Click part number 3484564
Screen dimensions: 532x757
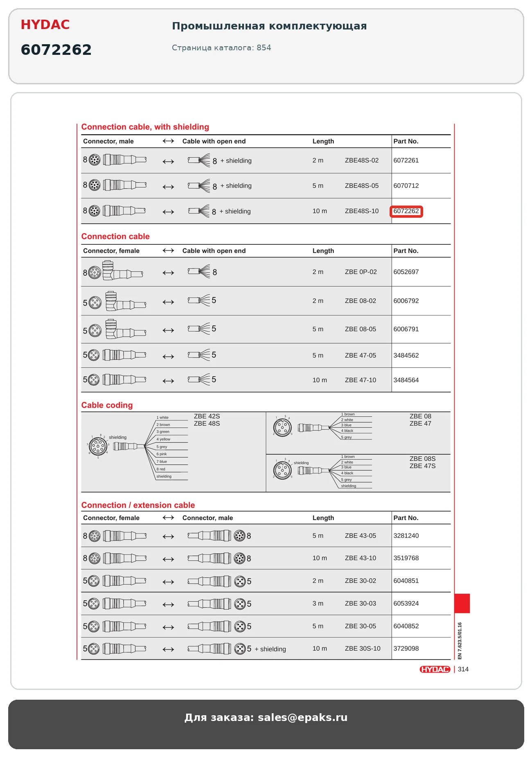[x=406, y=380]
